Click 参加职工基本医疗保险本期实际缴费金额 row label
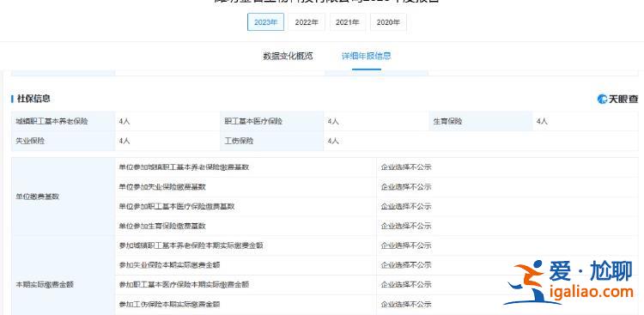Image resolution: width=644 pixels, height=315 pixels. [184, 285]
